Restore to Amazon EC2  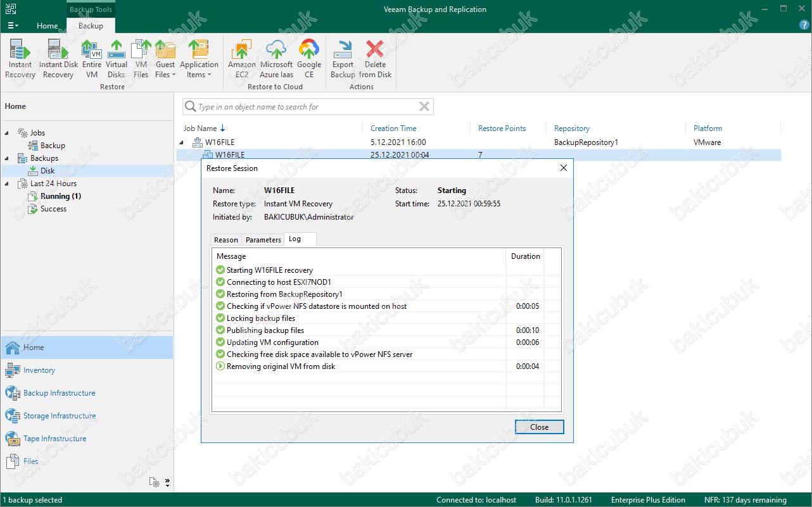(242, 59)
